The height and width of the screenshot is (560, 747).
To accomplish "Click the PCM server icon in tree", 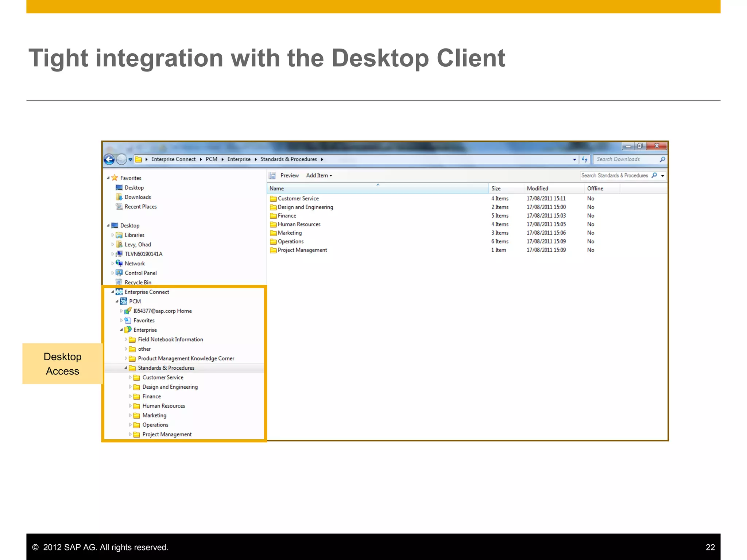I will [123, 302].
